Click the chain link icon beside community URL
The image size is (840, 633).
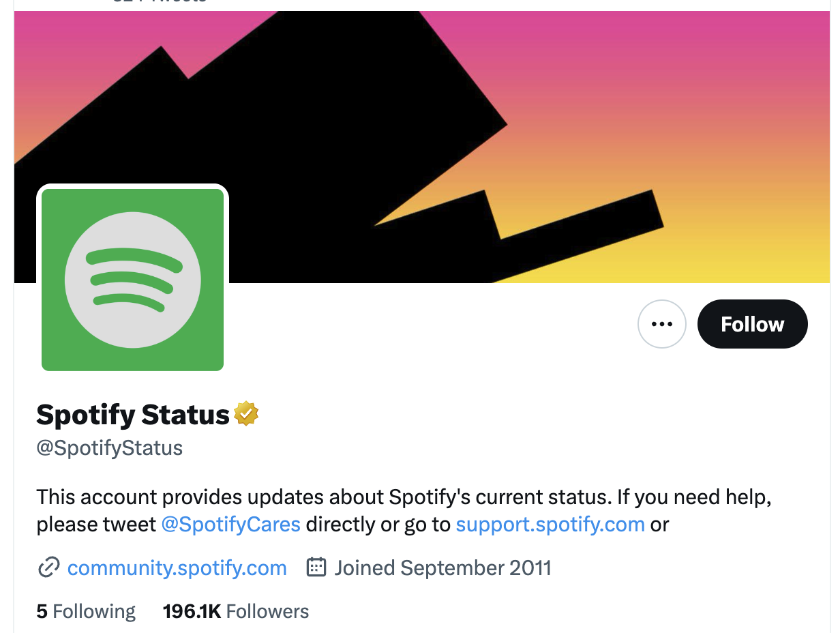[x=48, y=568]
